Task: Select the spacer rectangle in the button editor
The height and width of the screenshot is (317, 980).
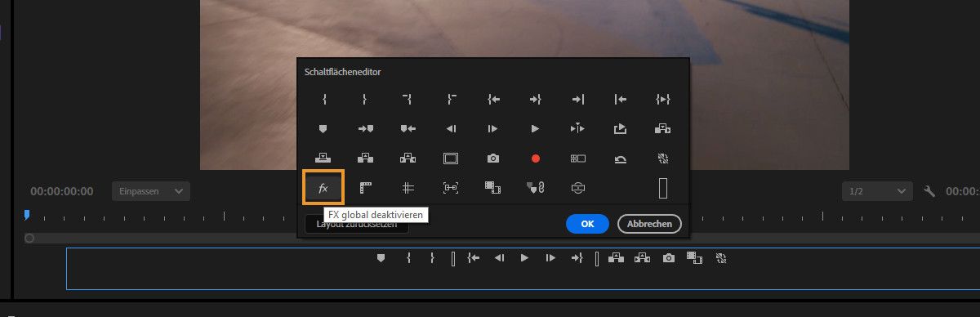Action: pyautogui.click(x=663, y=188)
